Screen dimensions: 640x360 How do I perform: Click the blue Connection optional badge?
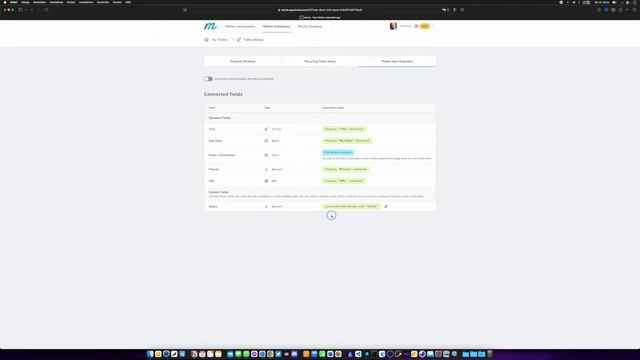(338, 152)
